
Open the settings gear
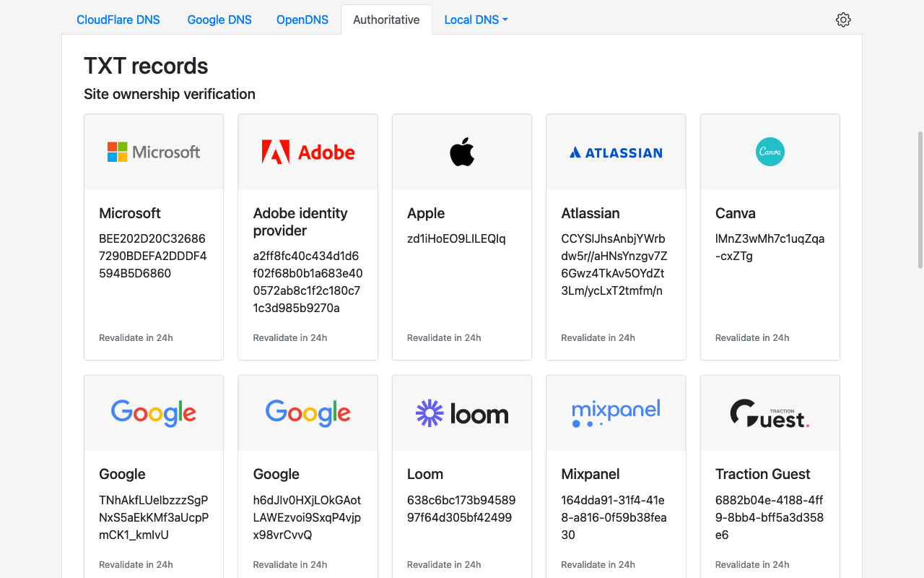point(843,20)
